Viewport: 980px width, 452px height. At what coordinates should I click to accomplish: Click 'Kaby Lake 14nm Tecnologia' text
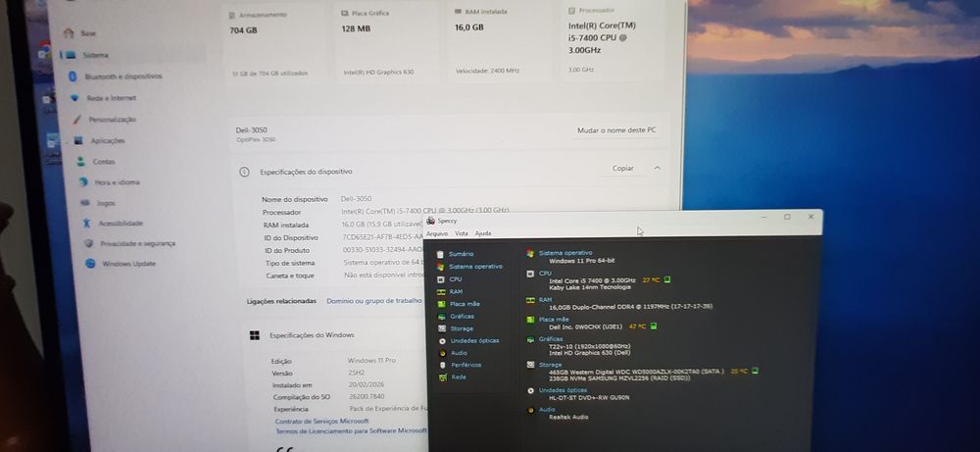click(589, 287)
